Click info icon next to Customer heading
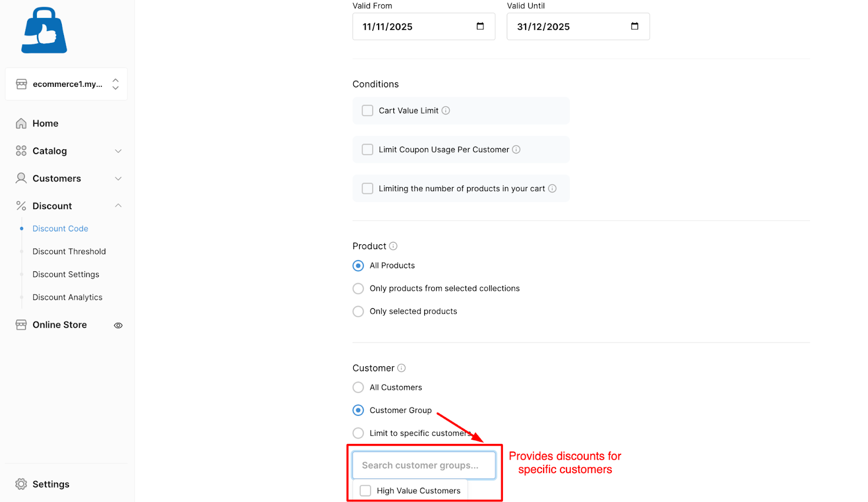Viewport: 868px width, 502px height. pyautogui.click(x=401, y=368)
